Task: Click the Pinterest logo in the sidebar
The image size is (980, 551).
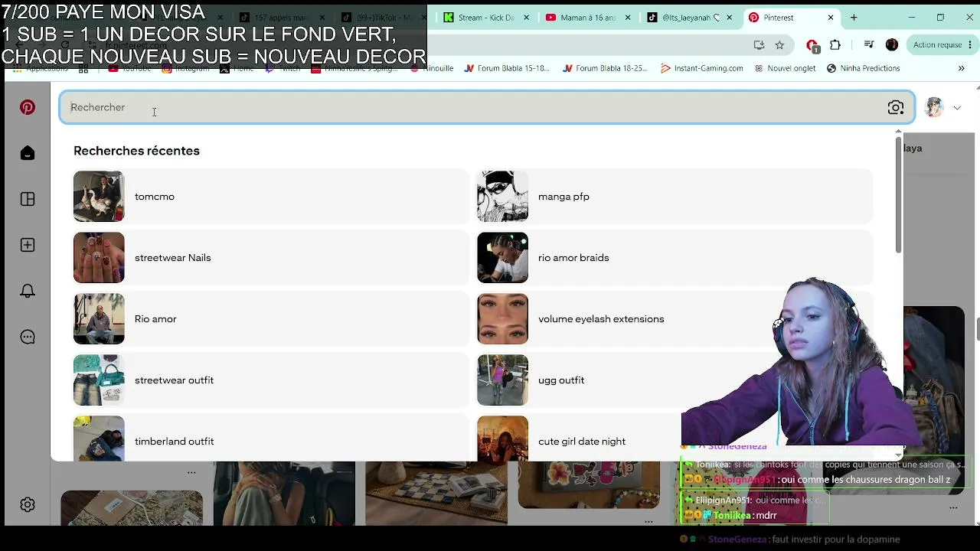Action: (x=28, y=107)
